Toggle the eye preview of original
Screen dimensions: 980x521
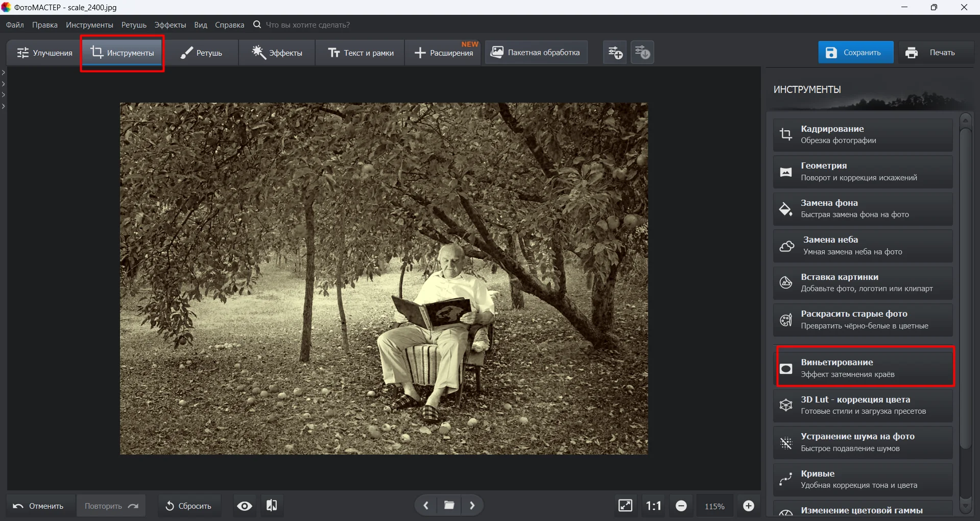pyautogui.click(x=245, y=506)
